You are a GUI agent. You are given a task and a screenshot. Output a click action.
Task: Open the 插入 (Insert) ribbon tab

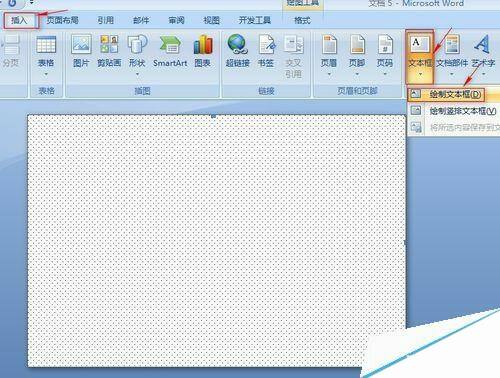(x=20, y=21)
